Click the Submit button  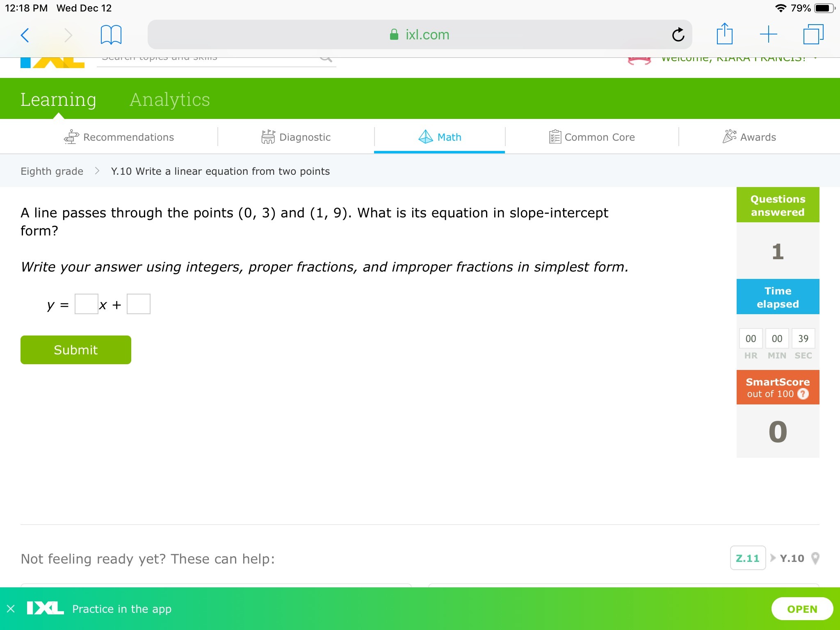(x=76, y=350)
